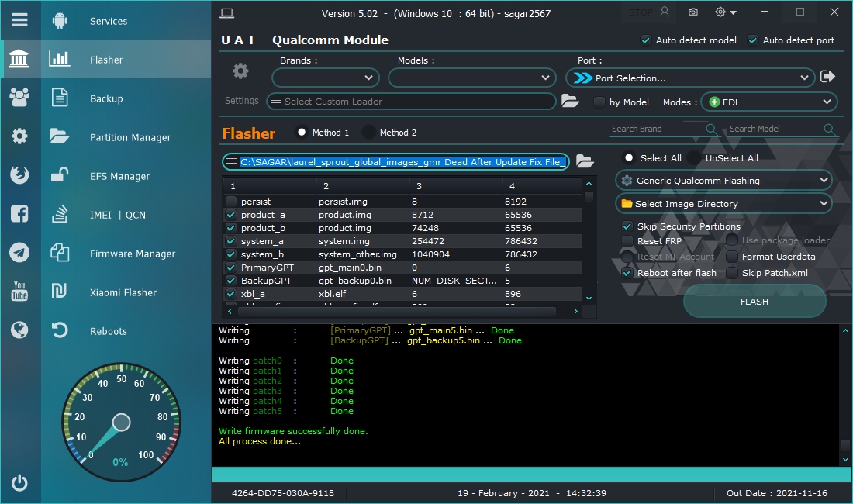The height and width of the screenshot is (504, 853).
Task: Click the exit arrow icon next to port
Action: pyautogui.click(x=828, y=77)
